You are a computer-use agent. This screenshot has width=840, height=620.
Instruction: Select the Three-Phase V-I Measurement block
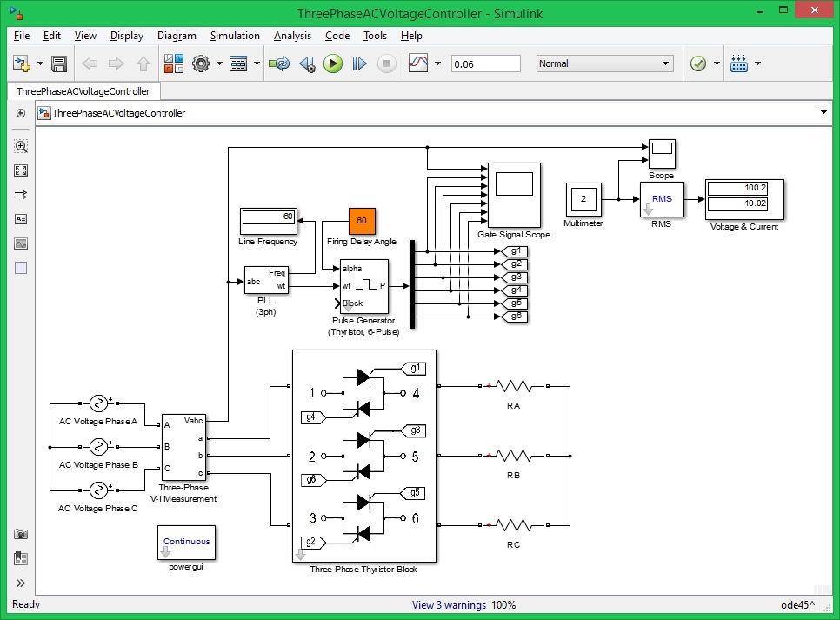click(x=183, y=448)
